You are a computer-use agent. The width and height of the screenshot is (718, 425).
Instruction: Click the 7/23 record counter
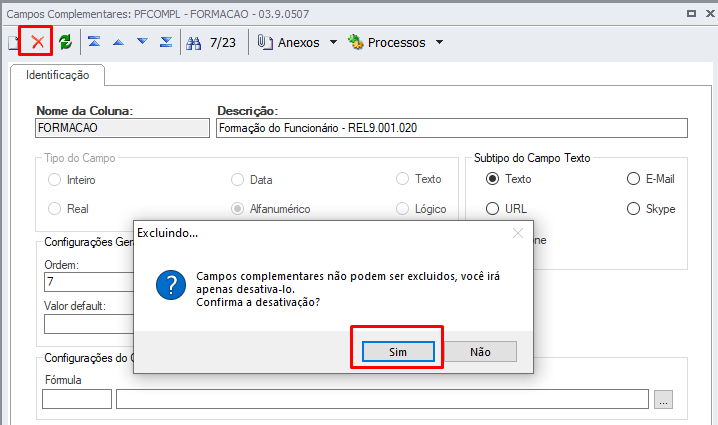tap(223, 43)
